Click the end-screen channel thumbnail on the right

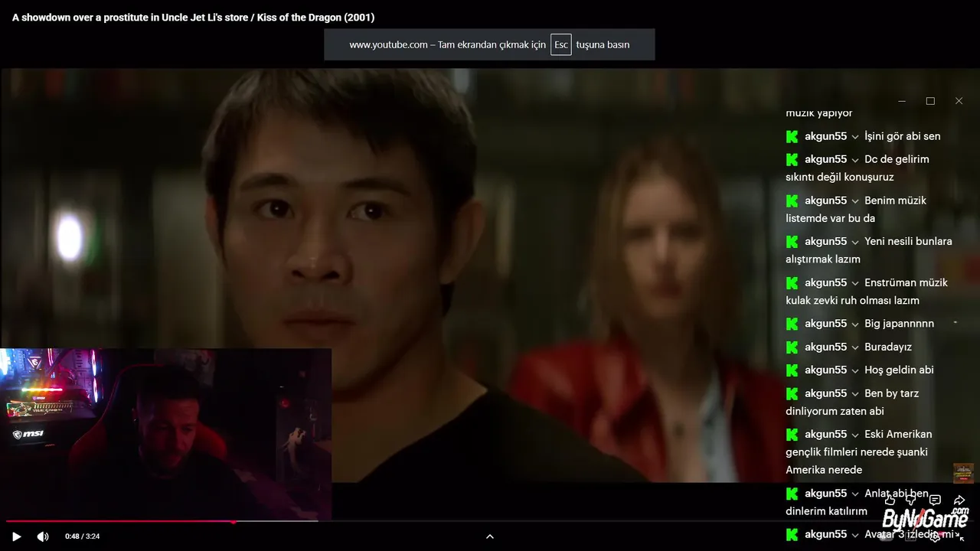click(962, 473)
